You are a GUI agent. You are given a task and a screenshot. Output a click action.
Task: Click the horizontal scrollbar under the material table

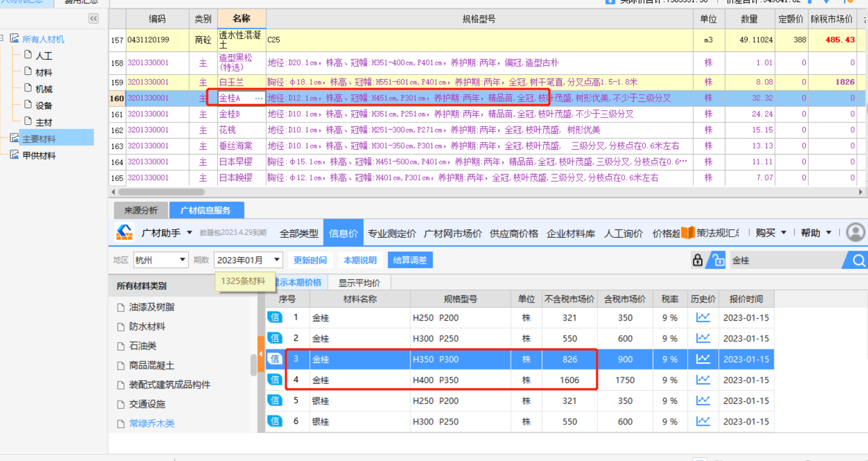coord(161,192)
